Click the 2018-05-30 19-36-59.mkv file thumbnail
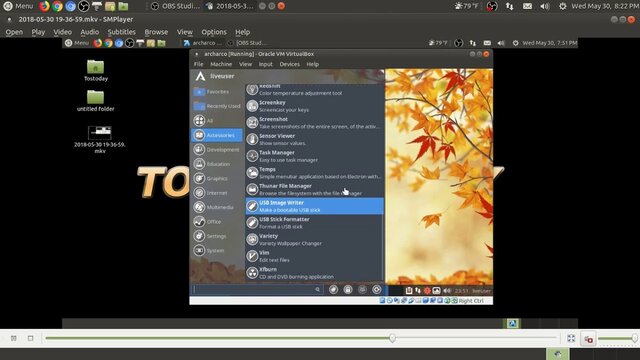Viewport: 640px width, 360px height. pyautogui.click(x=100, y=133)
